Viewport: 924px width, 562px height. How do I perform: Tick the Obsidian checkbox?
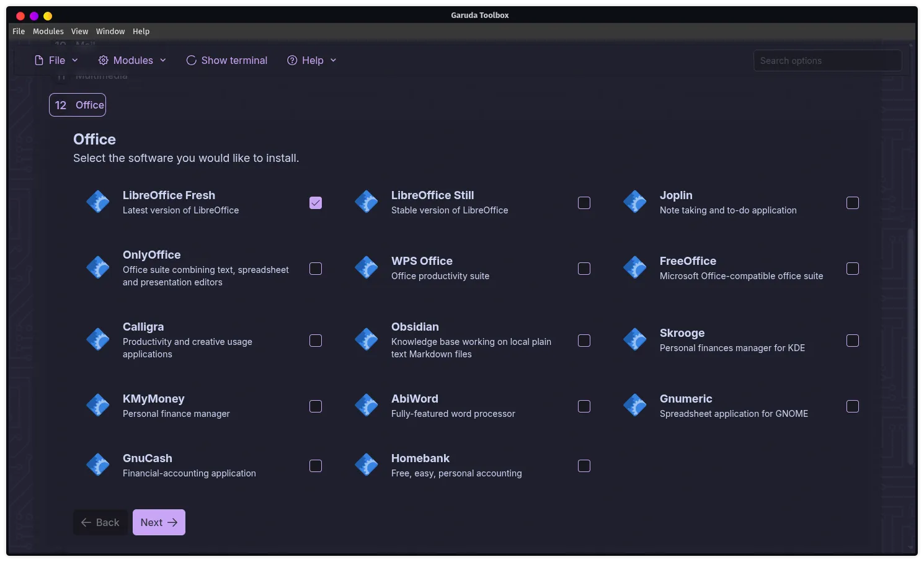coord(584,341)
